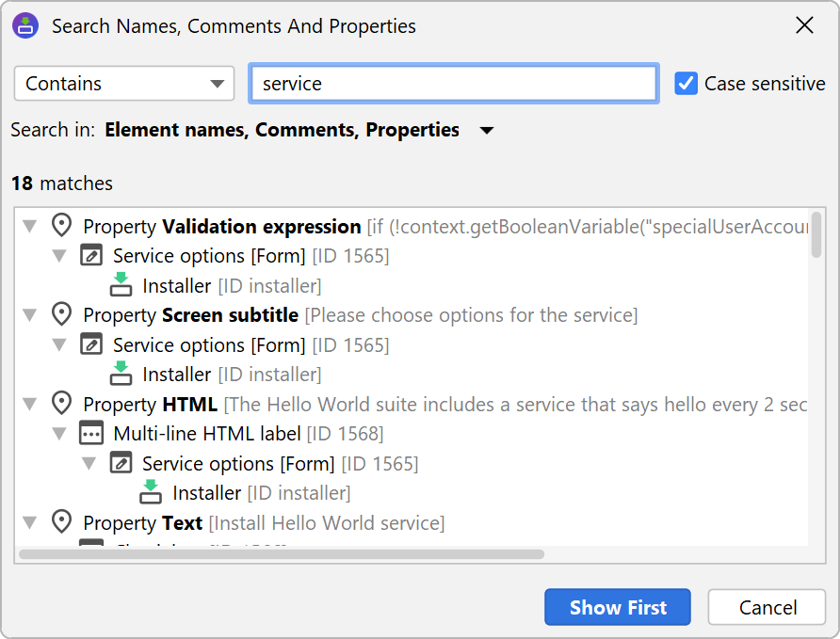Click pin icon of Screen subtitle property
840x639 pixels.
click(61, 314)
